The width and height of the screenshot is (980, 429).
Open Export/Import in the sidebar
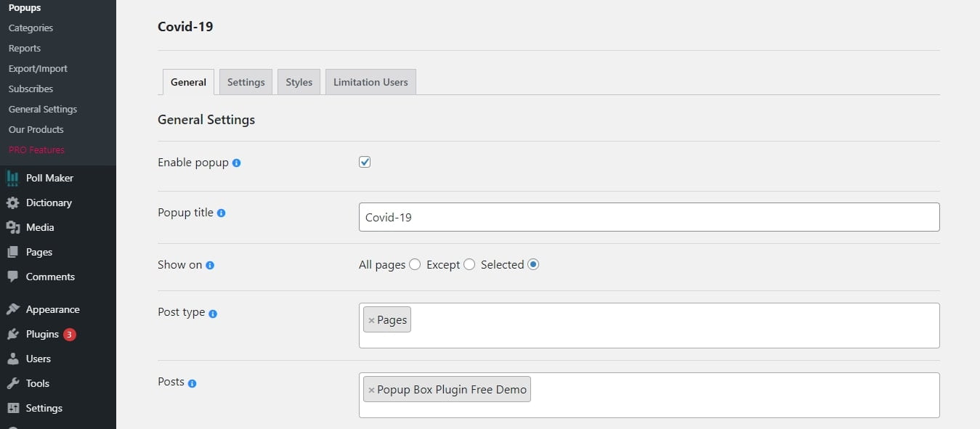(x=38, y=68)
